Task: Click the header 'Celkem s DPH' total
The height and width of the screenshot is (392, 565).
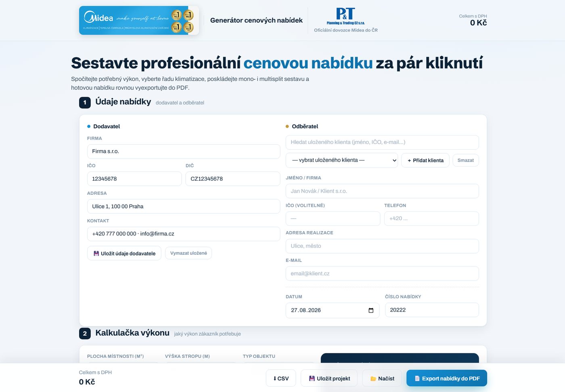Action: pyautogui.click(x=473, y=20)
